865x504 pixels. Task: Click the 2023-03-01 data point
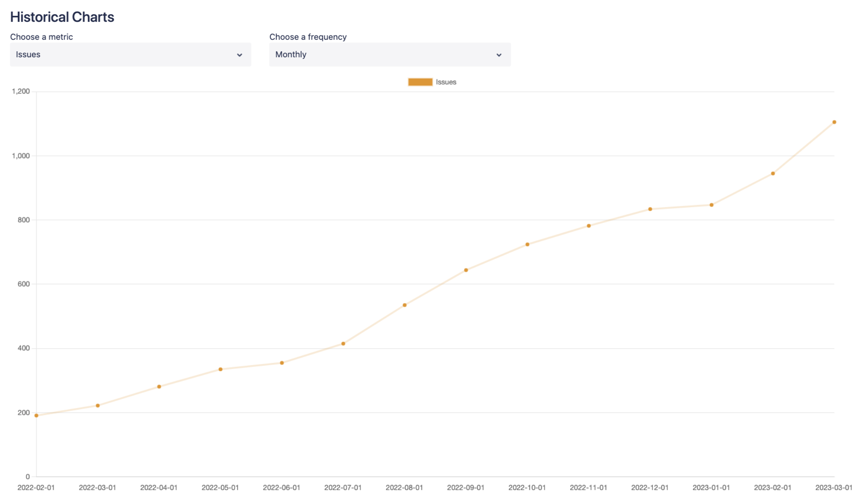coord(834,122)
